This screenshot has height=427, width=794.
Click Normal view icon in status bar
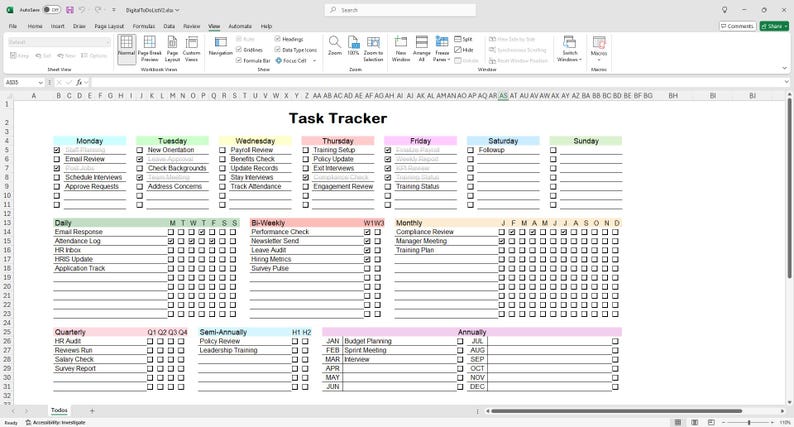(678, 422)
